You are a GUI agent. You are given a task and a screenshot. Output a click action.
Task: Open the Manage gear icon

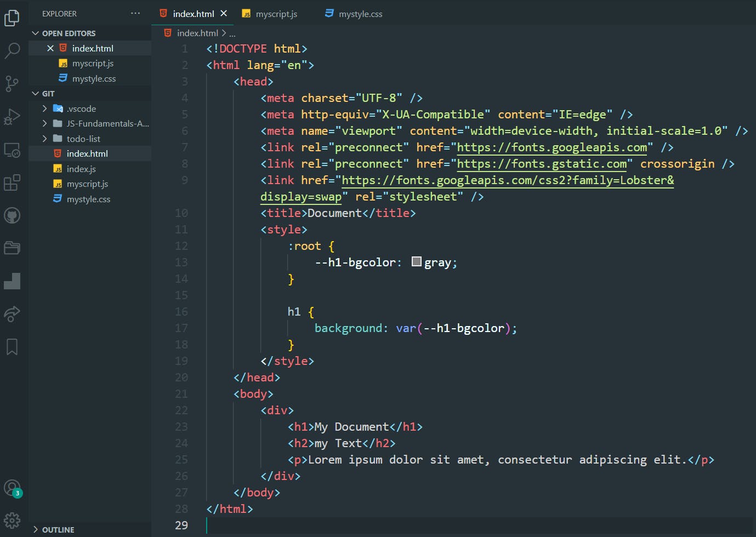[12, 520]
